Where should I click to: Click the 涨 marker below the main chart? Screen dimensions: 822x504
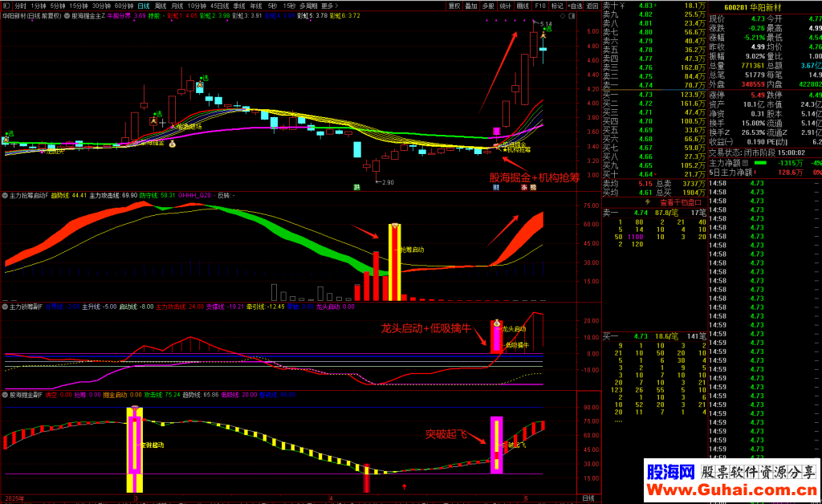(523, 187)
